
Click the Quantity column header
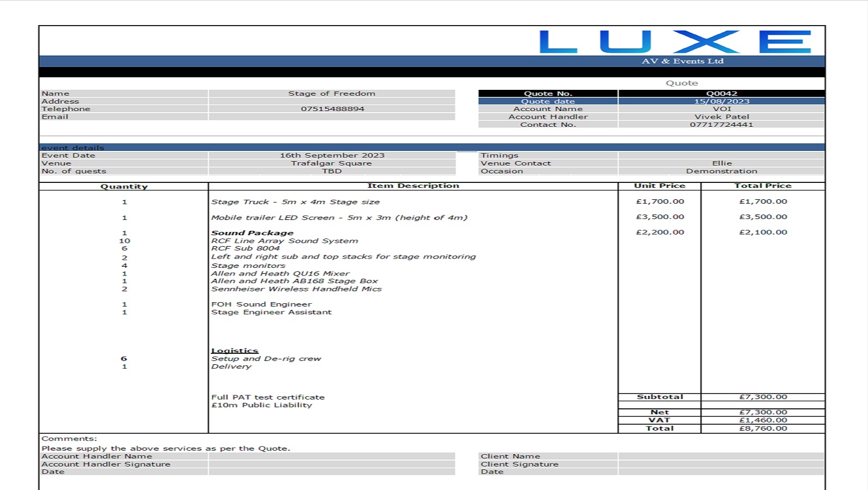click(x=124, y=186)
